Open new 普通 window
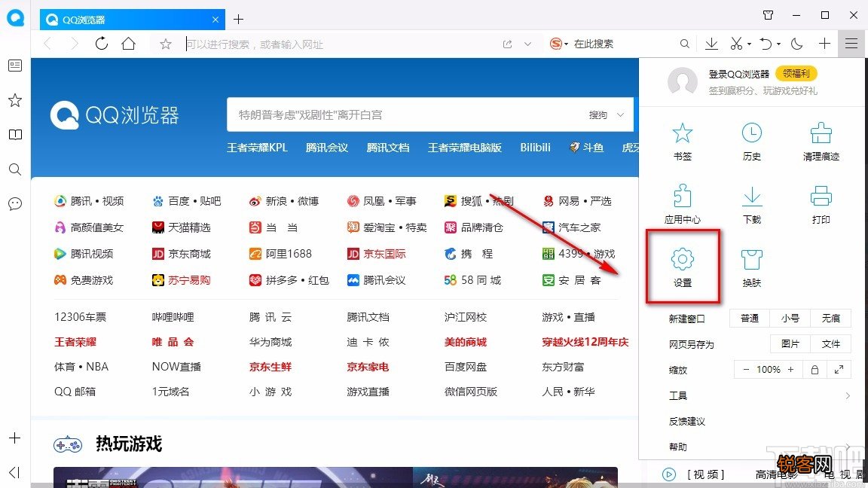The height and width of the screenshot is (488, 868). point(750,319)
